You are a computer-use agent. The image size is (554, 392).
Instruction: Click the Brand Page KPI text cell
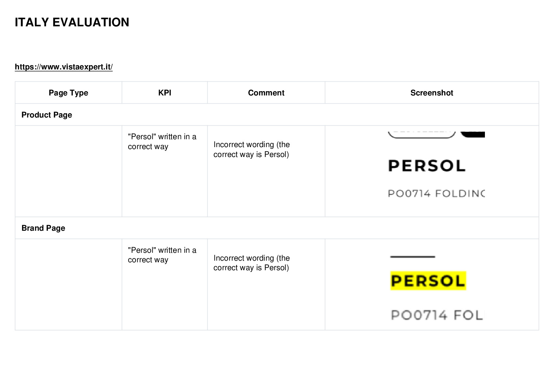[x=162, y=255]
